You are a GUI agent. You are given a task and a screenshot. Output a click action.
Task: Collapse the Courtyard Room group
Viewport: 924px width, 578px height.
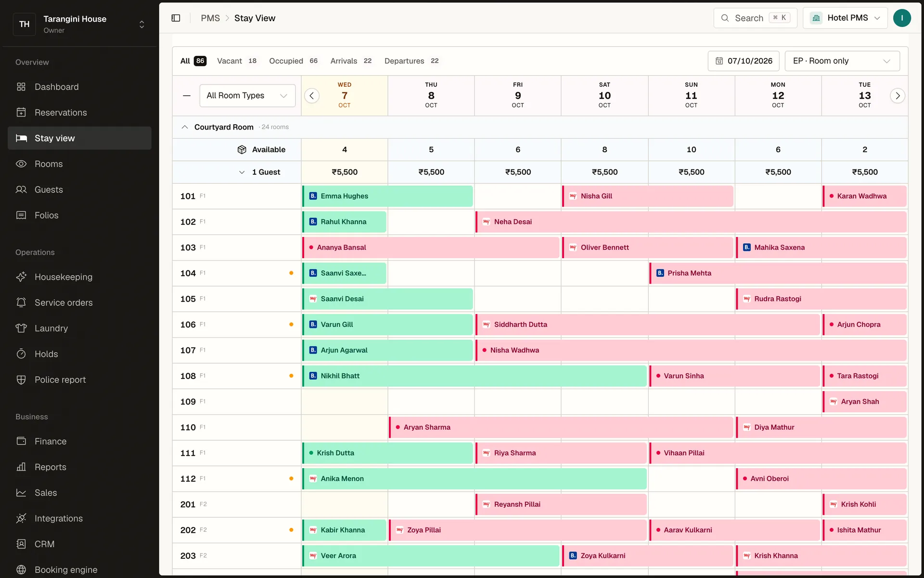(185, 127)
